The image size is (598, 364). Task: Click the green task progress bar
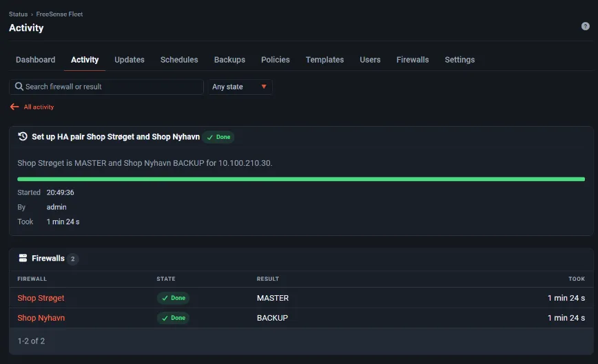(301, 179)
